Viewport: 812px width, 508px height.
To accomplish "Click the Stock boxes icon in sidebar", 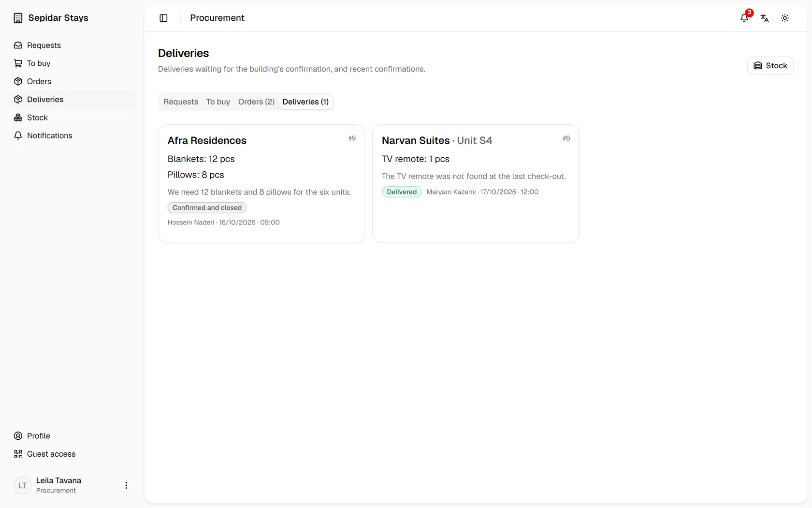I will tap(18, 118).
